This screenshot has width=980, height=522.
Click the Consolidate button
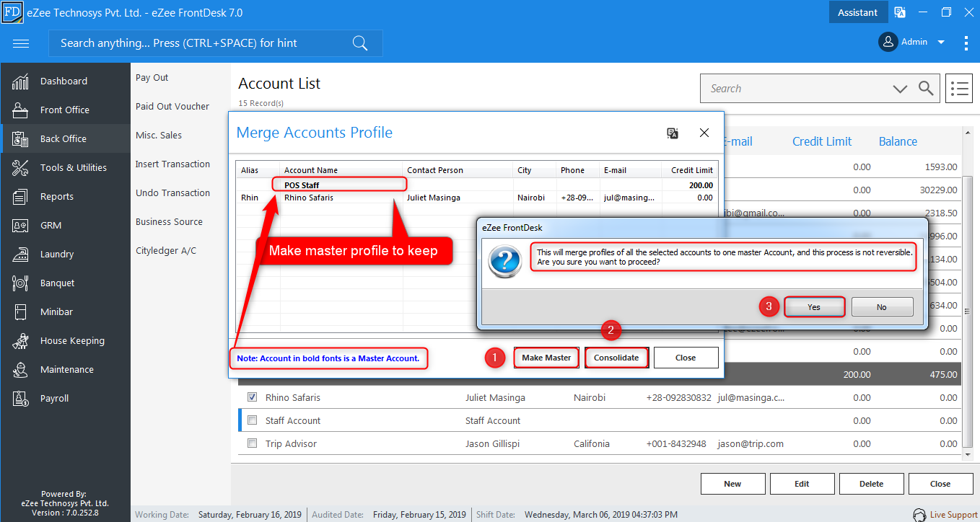tap(616, 358)
